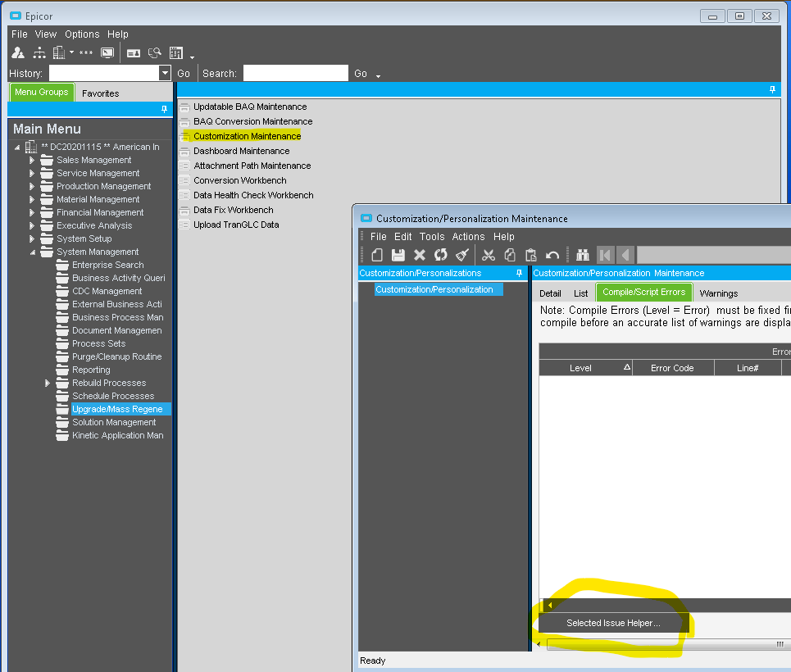
Task: Open the Options menu in Epicor
Action: click(x=82, y=34)
